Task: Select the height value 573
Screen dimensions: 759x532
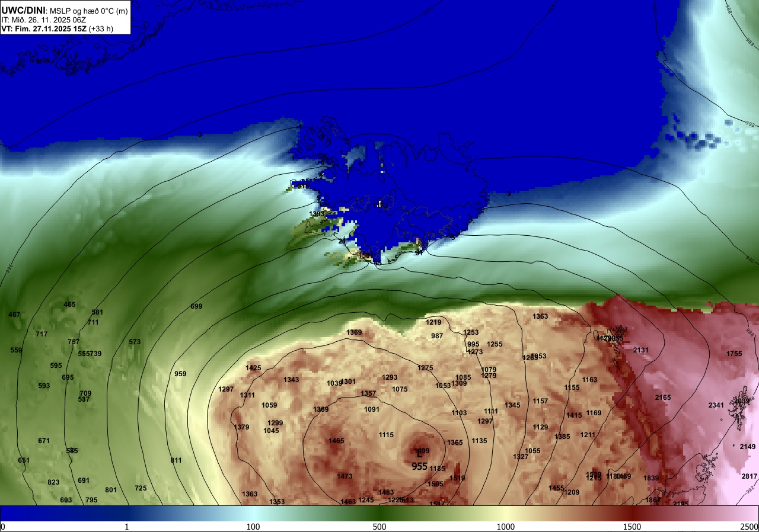Action: click(x=135, y=342)
